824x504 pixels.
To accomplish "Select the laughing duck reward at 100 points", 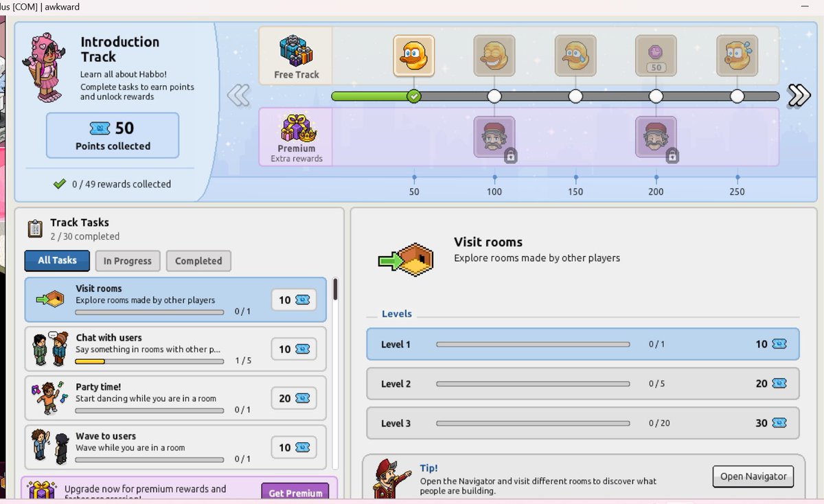I will click(x=494, y=56).
